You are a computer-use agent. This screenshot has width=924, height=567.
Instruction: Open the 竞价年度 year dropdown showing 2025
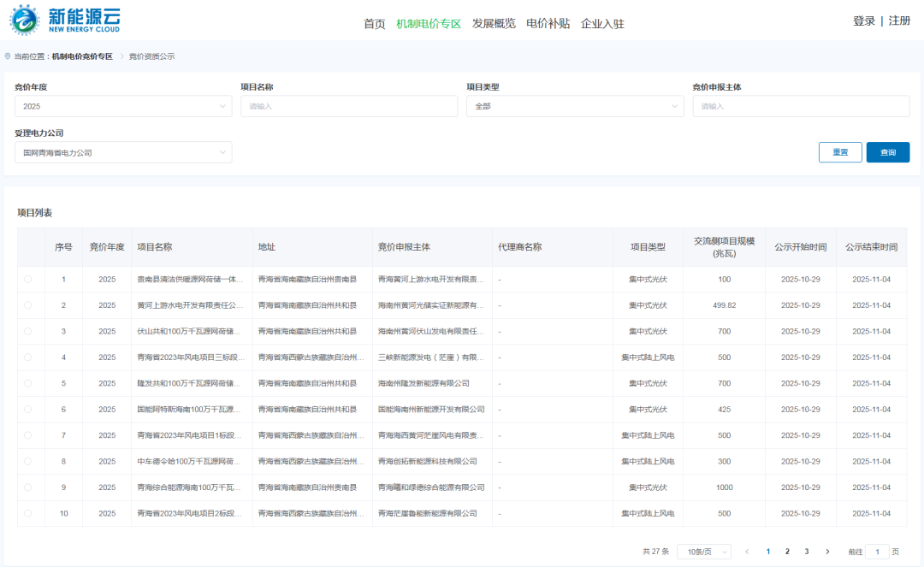point(123,106)
